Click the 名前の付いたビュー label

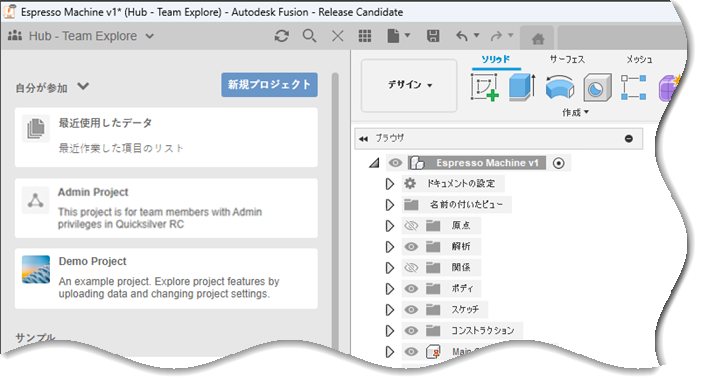(x=466, y=204)
